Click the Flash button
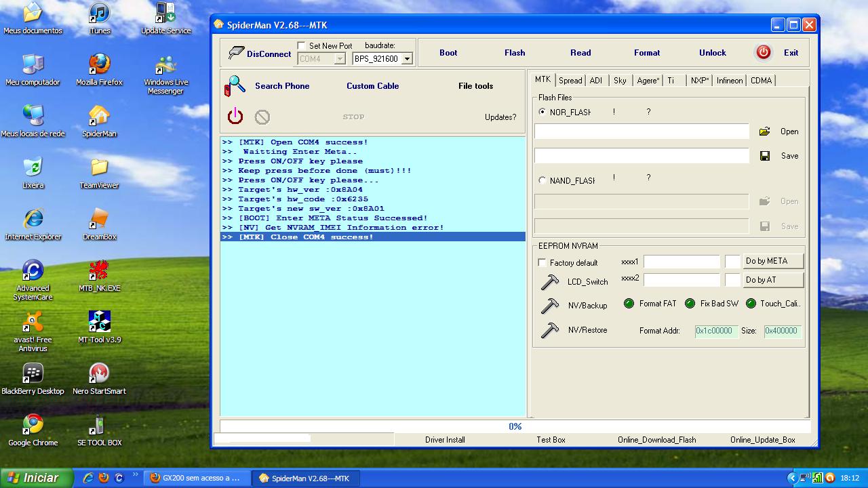Screen dimensions: 868x488 (515, 53)
